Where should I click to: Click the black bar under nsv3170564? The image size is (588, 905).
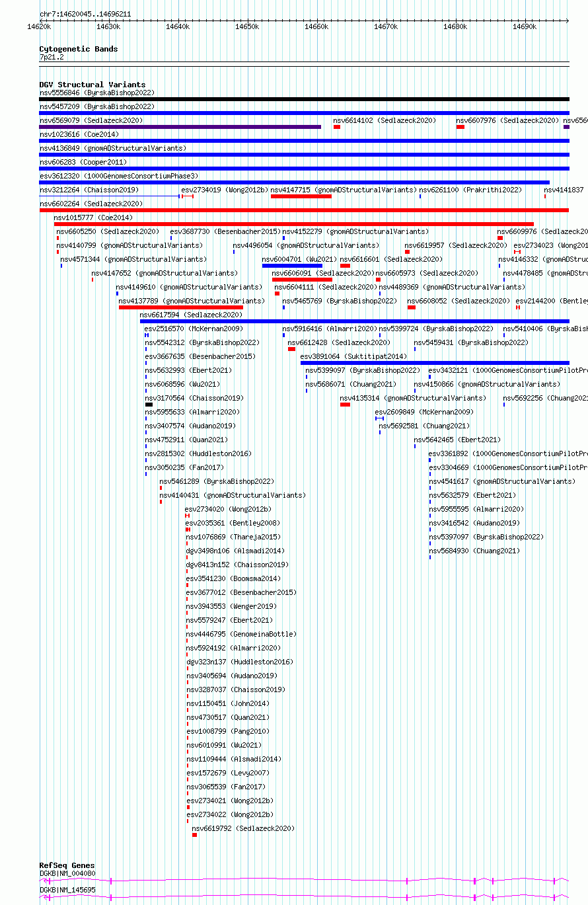(149, 405)
